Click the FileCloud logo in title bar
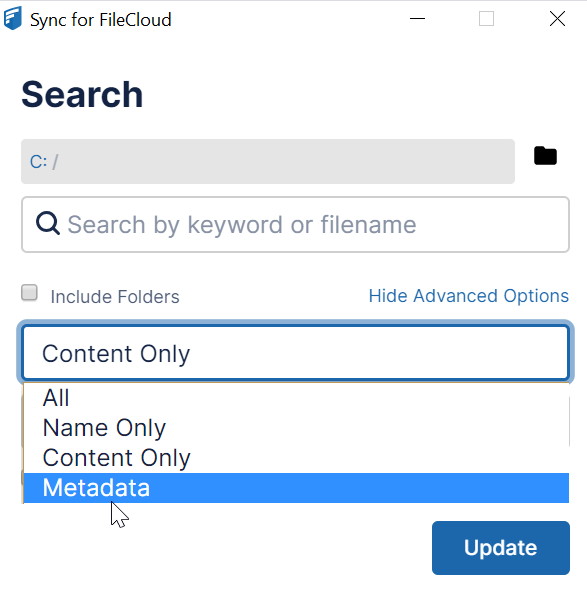Screen dimensions: 587x593 coord(13,18)
